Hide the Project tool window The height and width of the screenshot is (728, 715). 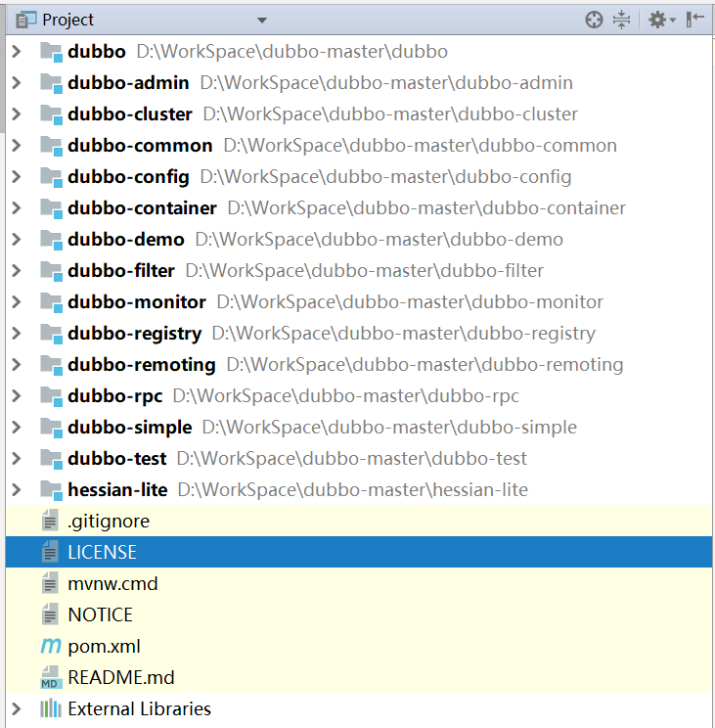pos(695,20)
